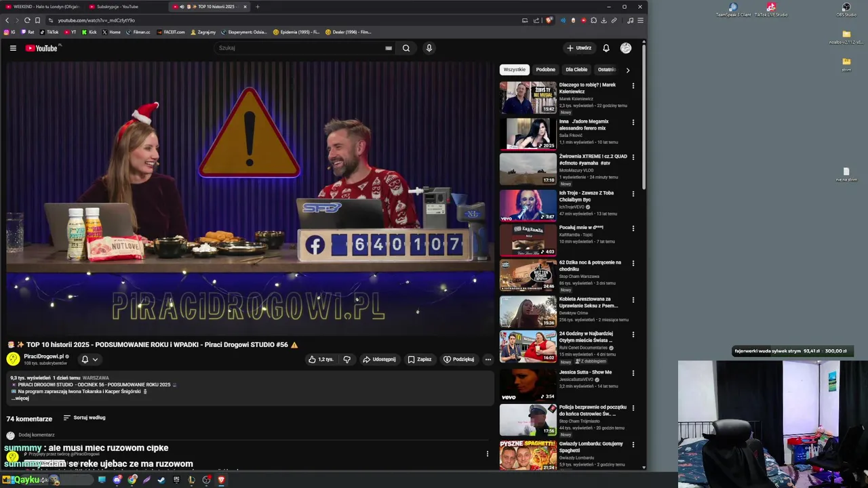Screen dimensions: 868x488
Task: Open '62 Dzika noc & potrącenie' video title
Action: [x=590, y=266]
